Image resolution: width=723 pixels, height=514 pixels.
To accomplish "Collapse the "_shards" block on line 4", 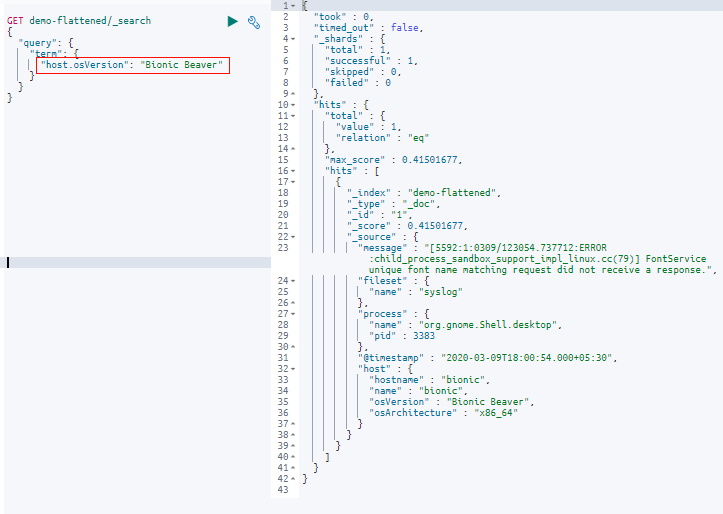I will [293, 39].
